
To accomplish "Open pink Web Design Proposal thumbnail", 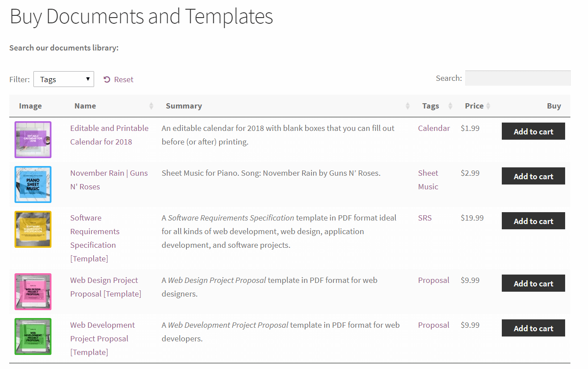I will click(x=33, y=292).
